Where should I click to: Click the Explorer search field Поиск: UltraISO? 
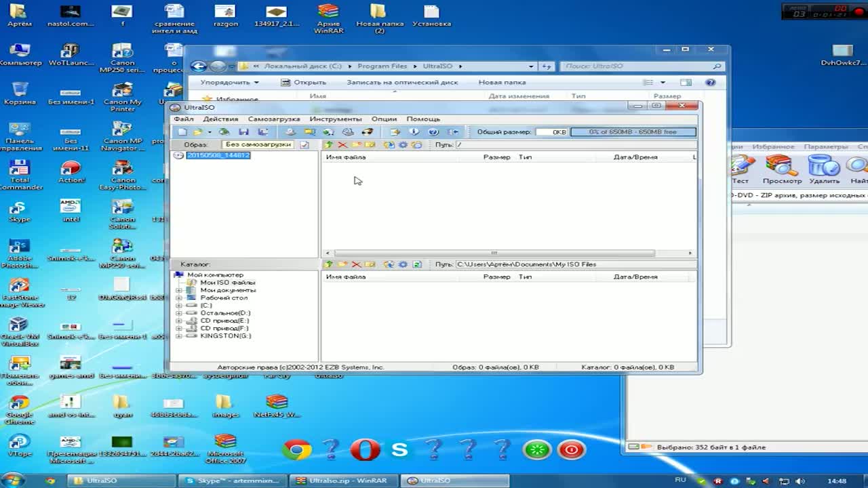tap(642, 66)
